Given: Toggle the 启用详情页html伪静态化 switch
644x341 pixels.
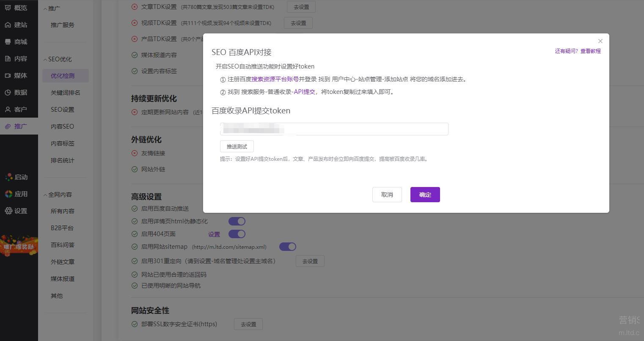Looking at the screenshot, I should [x=237, y=221].
